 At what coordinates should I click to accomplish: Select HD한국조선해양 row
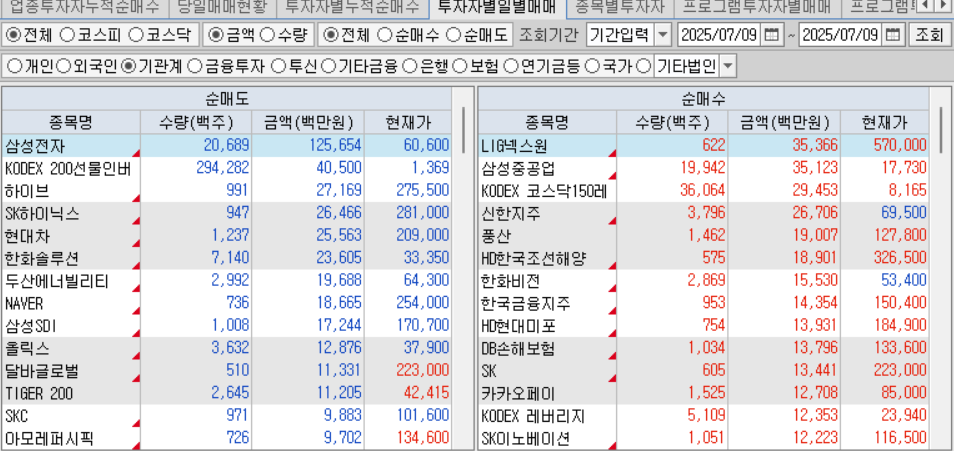point(704,258)
